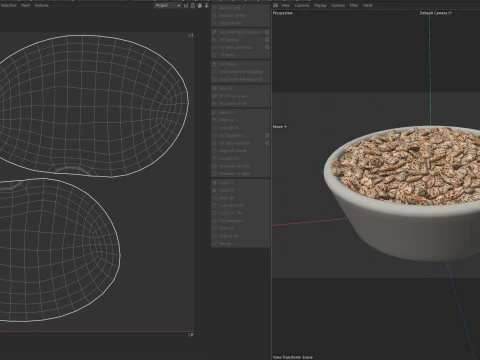Click View Transform: Scene status text
480x360 pixels.
293,357
